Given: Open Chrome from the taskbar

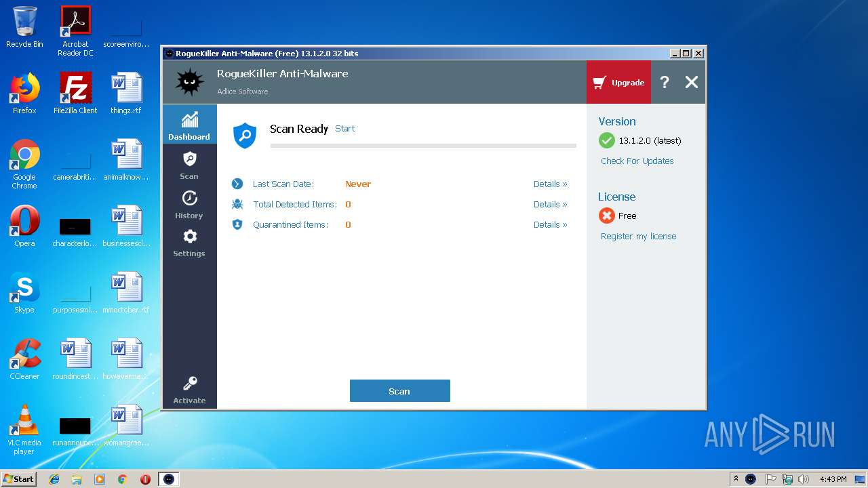Looking at the screenshot, I should (x=122, y=479).
